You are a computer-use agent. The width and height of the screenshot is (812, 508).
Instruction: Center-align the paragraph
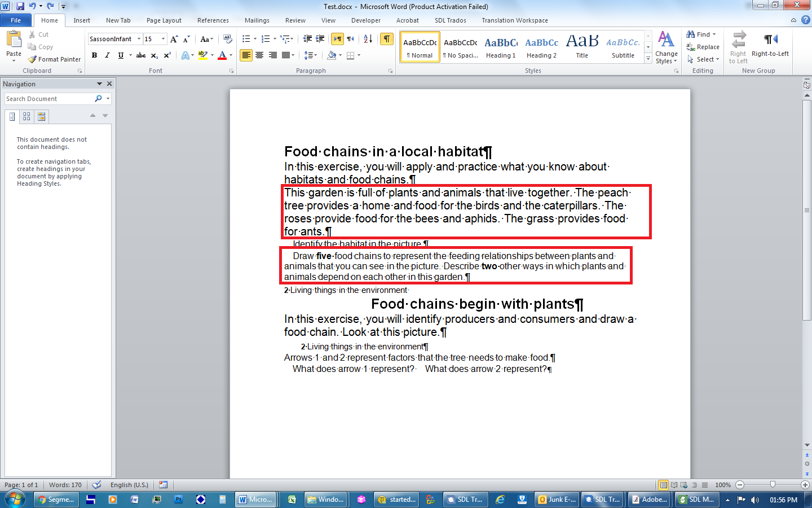coord(259,55)
